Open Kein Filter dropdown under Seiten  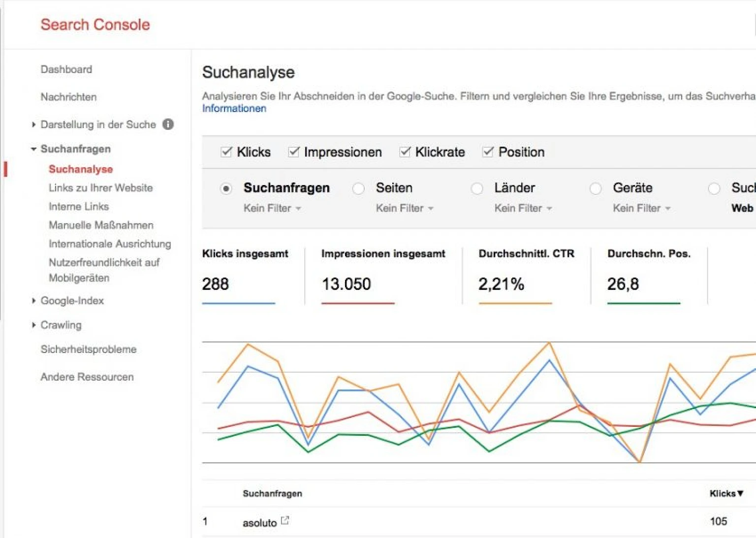[405, 208]
